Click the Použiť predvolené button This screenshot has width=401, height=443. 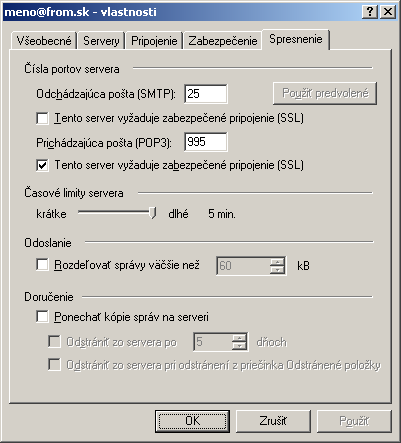click(x=325, y=93)
